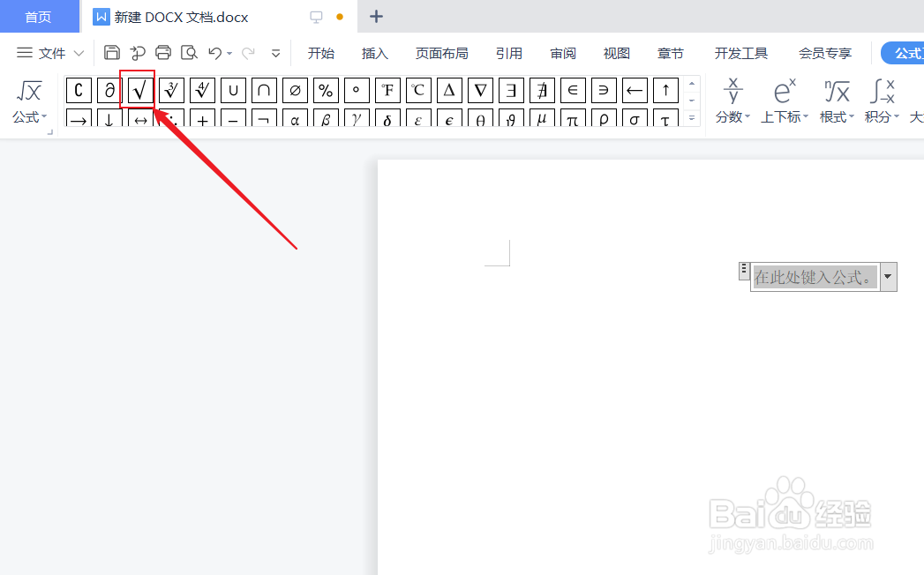Open the equation placeholder dropdown arrow
Viewport: 924px width, 575px height.
pos(888,276)
